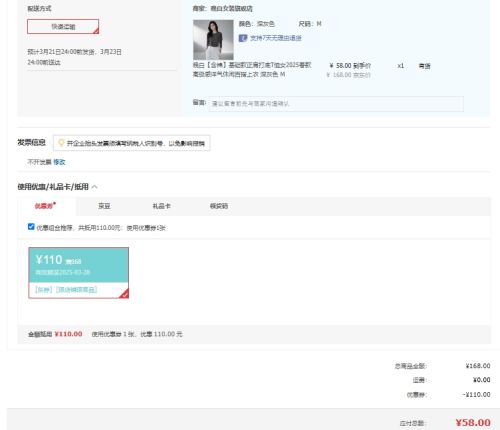Click the blue 7-day return badge icon
Screen dimensions: 500x430
[x=243, y=38]
